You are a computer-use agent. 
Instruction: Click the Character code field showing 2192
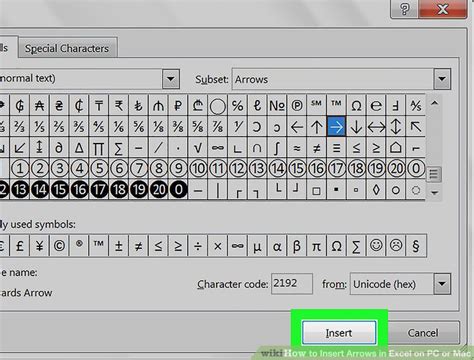(292, 284)
